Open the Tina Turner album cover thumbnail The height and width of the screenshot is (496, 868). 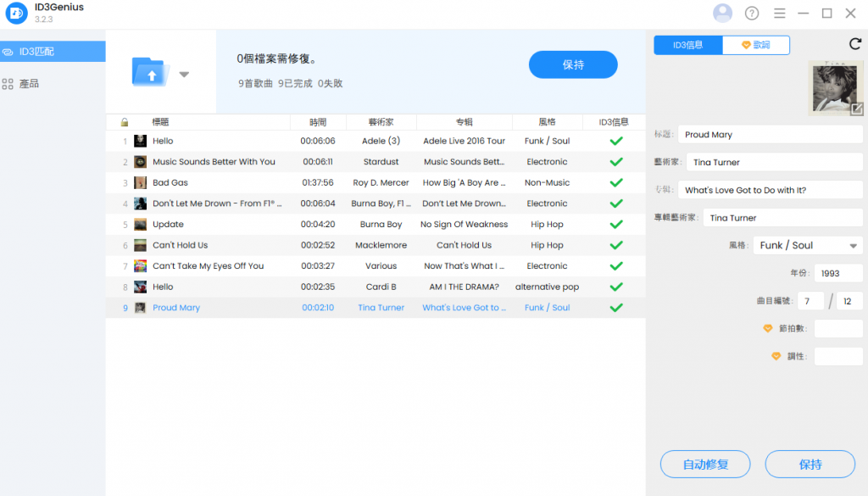pyautogui.click(x=835, y=88)
